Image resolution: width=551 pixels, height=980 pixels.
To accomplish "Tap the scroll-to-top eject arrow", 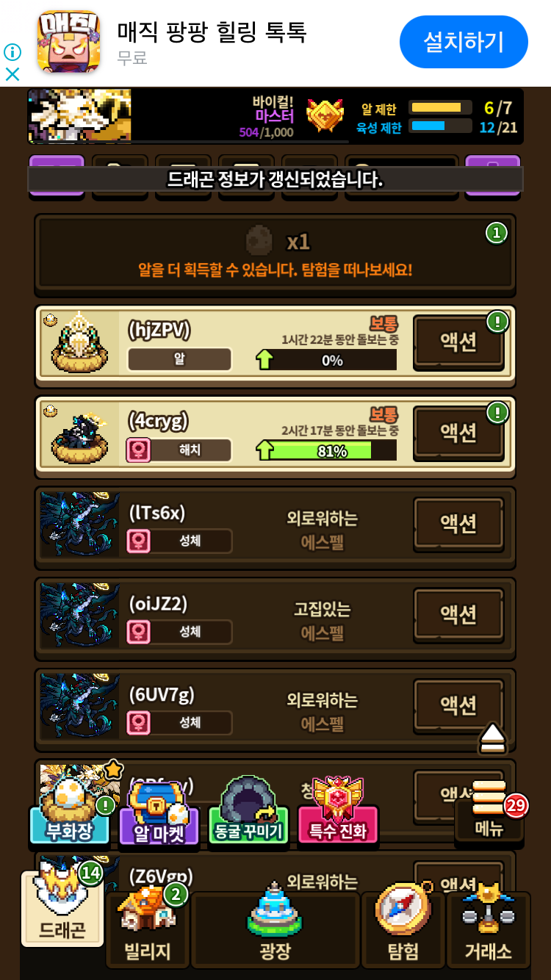I will click(494, 738).
